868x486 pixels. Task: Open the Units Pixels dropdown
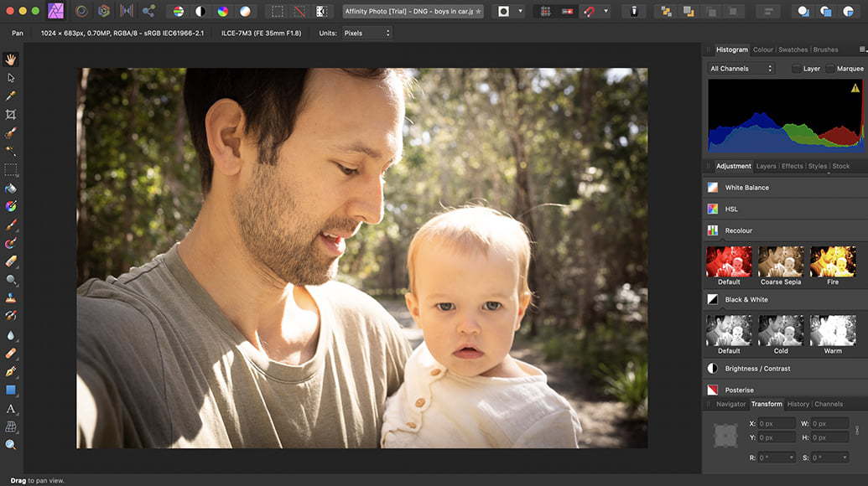pos(366,33)
